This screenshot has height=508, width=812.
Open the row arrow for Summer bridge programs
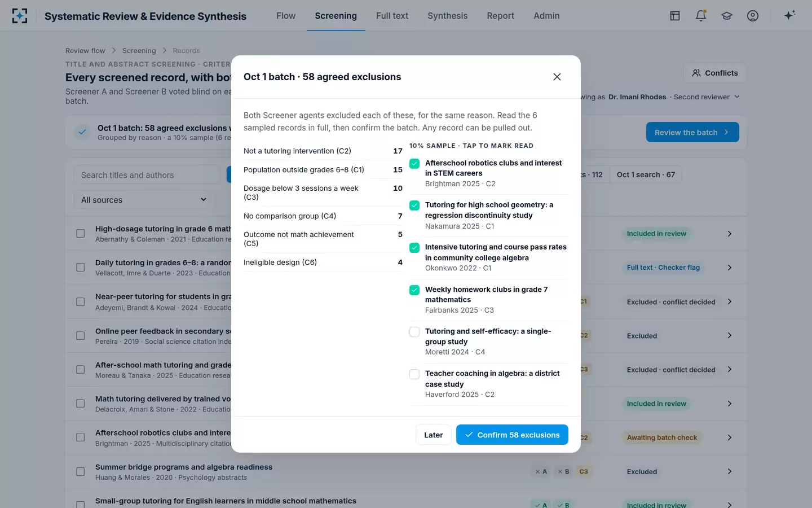point(730,471)
